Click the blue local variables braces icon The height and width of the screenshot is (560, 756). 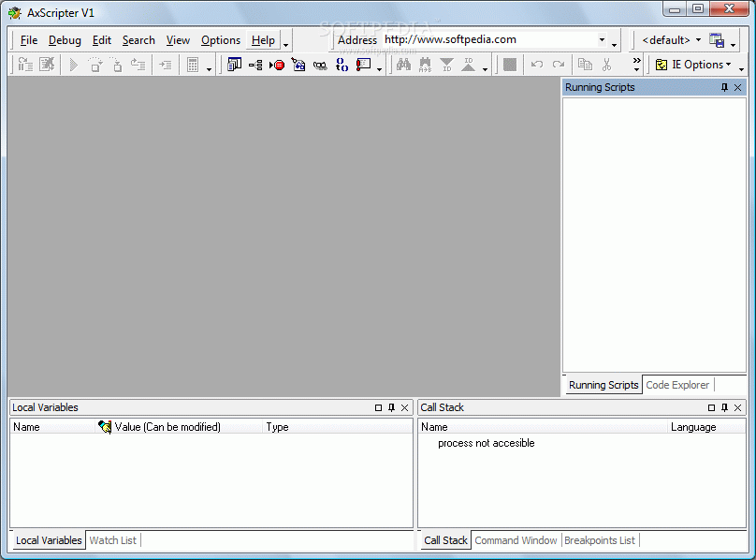(342, 65)
